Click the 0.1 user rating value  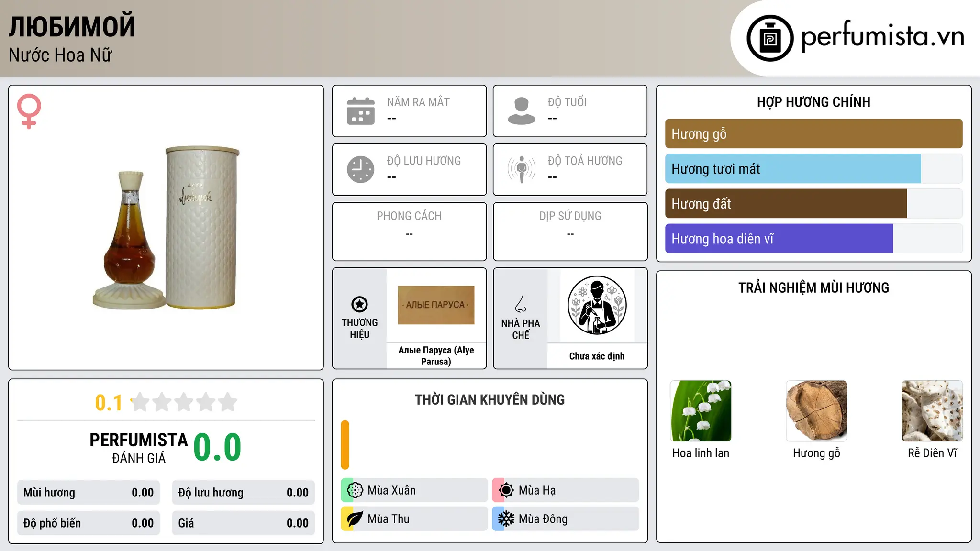(x=109, y=403)
